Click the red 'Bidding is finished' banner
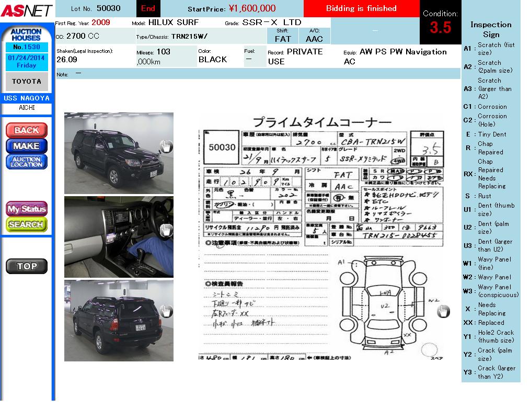Viewport: 530px width, 420px height. click(x=361, y=9)
